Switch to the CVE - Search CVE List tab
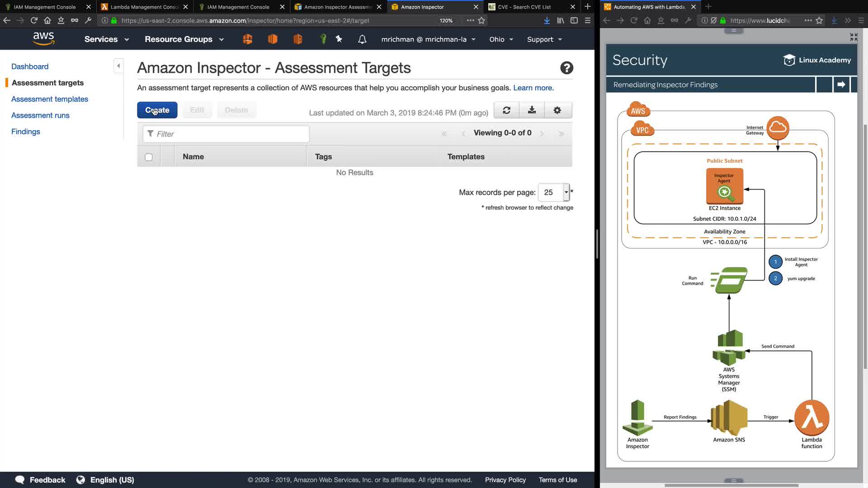Viewport: 868px width, 488px height. click(x=524, y=7)
